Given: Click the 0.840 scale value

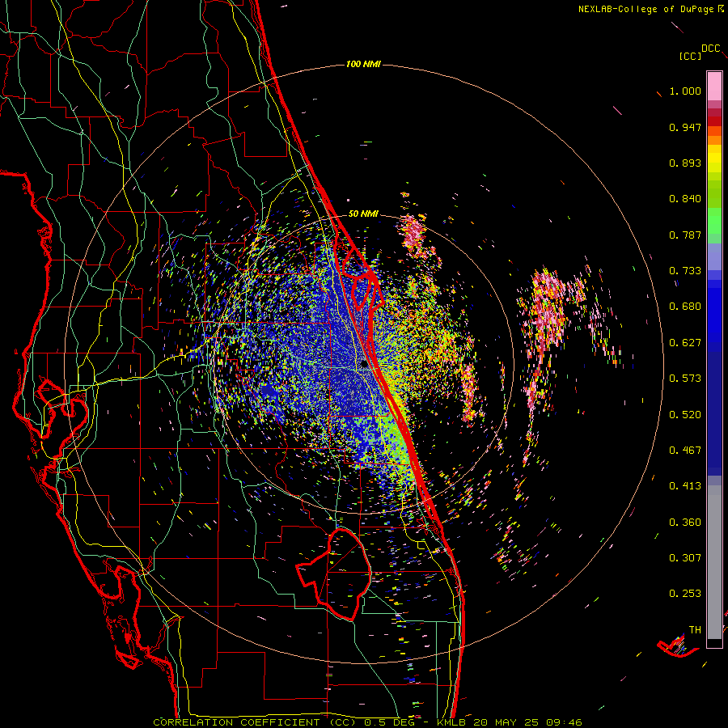Looking at the screenshot, I should 685,199.
